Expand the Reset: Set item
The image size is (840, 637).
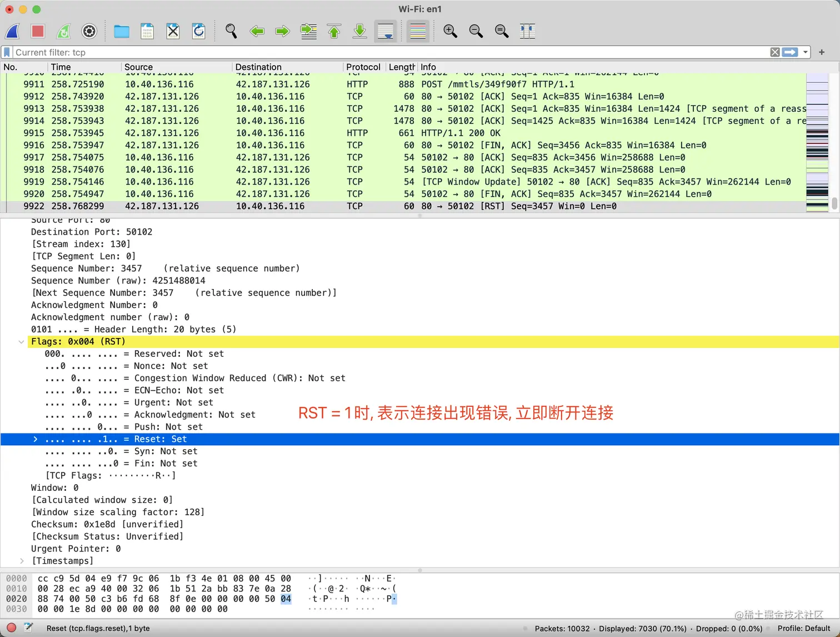pyautogui.click(x=35, y=439)
